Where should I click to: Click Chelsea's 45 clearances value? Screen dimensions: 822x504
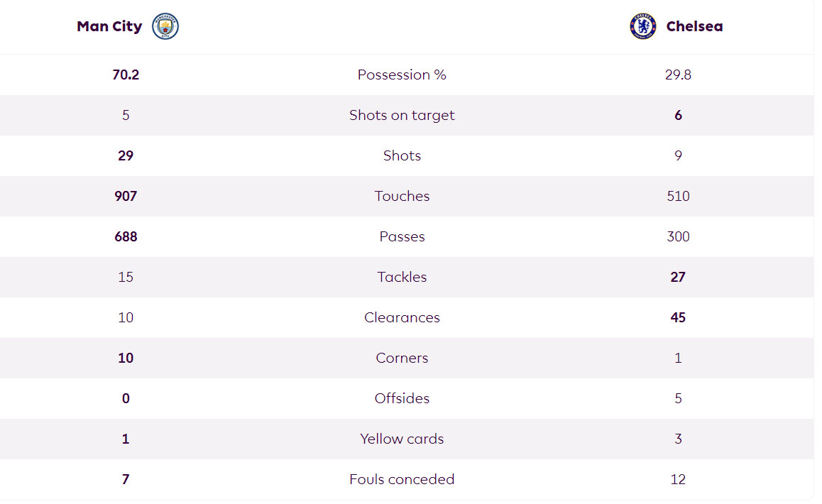pos(678,317)
